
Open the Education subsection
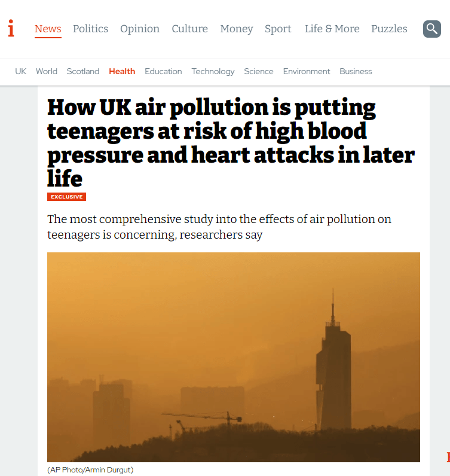163,71
